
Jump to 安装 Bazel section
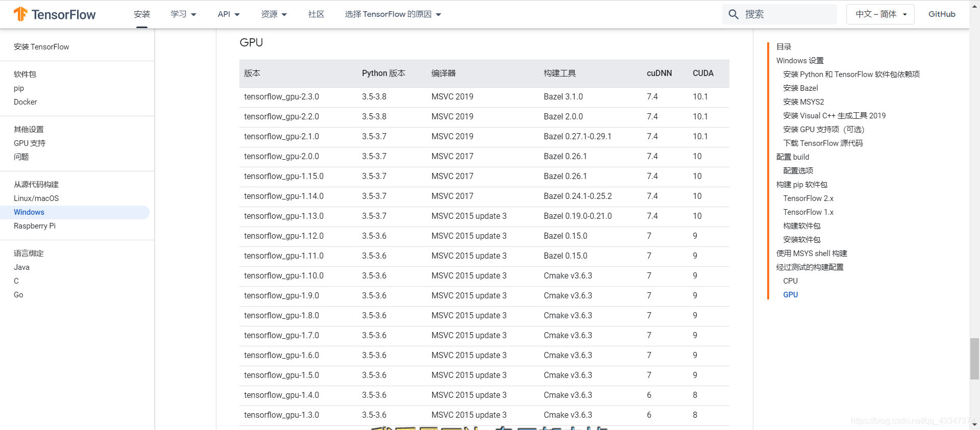click(x=800, y=88)
